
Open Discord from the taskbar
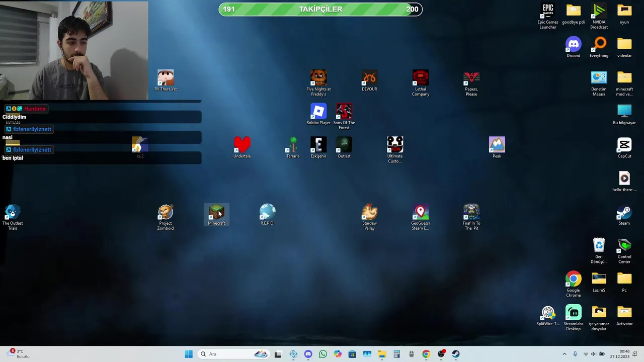[x=308, y=354]
